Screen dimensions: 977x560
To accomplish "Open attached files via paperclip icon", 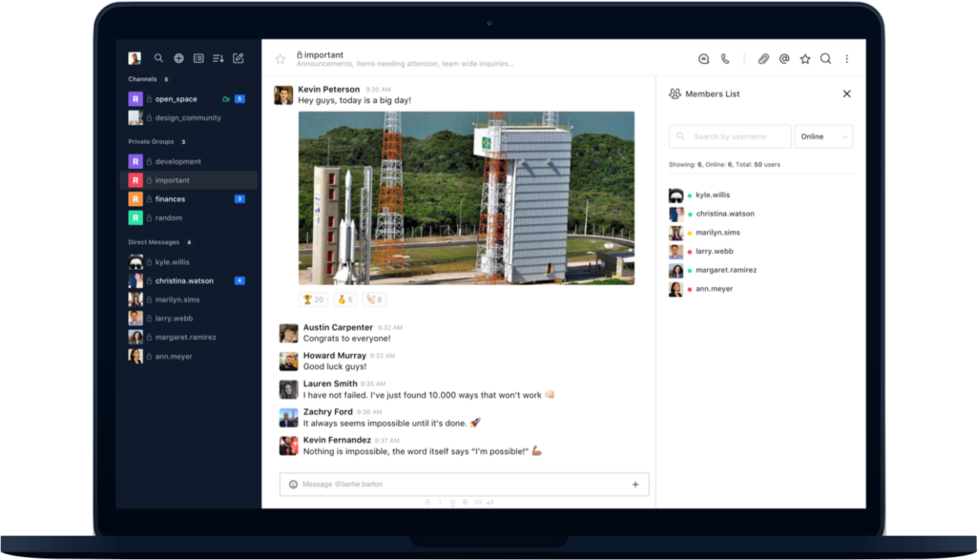I will pyautogui.click(x=763, y=59).
